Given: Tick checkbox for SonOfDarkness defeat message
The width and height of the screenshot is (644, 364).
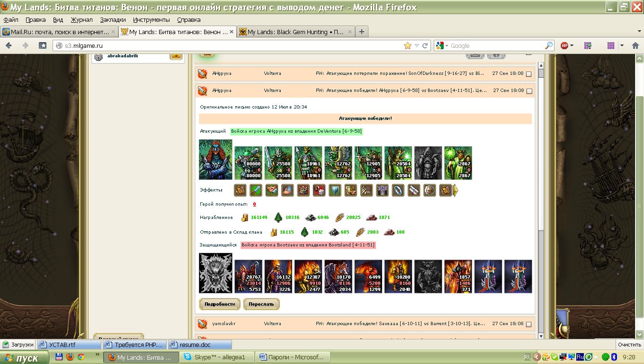Looking at the screenshot, I should pos(529,74).
